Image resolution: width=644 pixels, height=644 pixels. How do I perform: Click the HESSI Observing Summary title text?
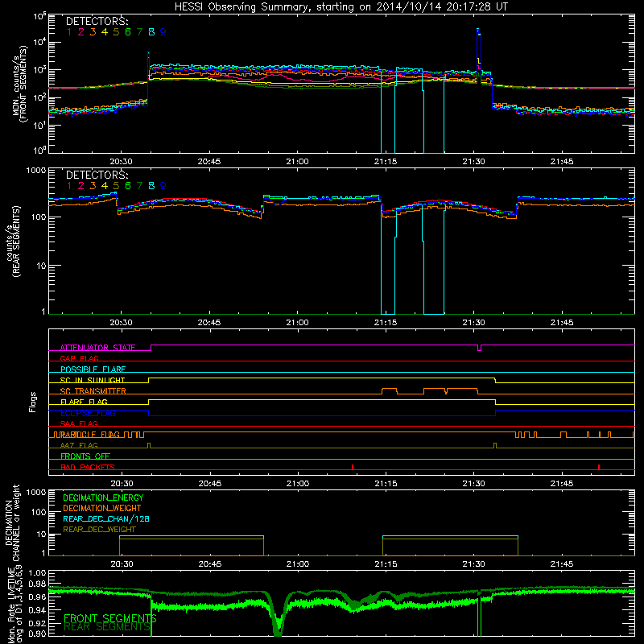coord(341,6)
